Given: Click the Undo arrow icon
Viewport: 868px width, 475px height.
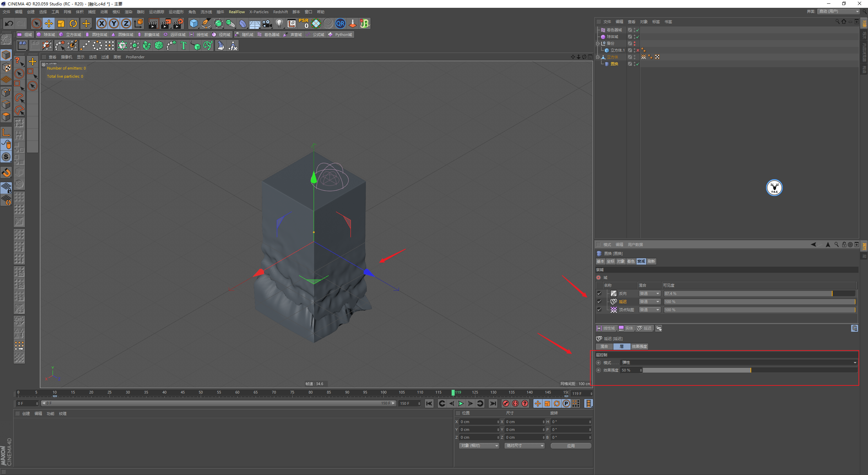Looking at the screenshot, I should 9,23.
